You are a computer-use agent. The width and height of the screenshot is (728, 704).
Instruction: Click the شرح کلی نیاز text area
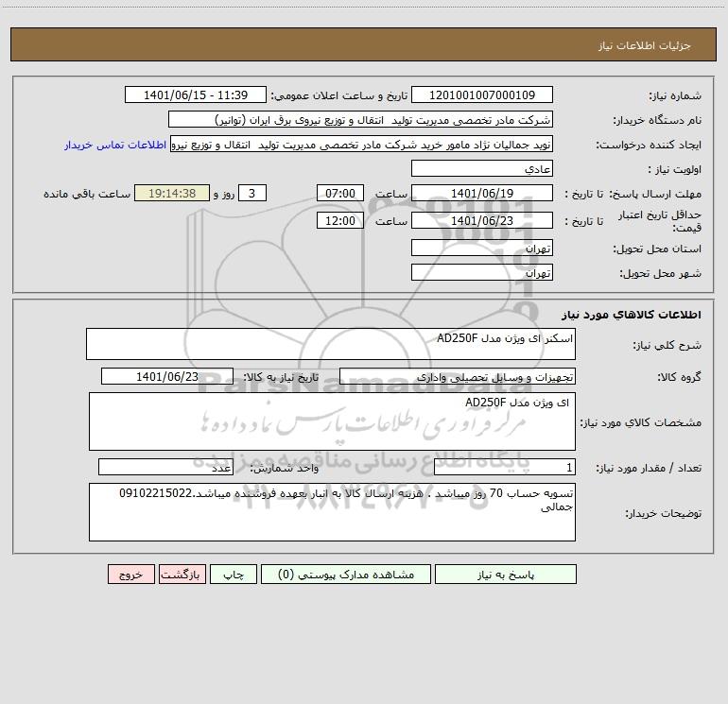click(x=331, y=344)
